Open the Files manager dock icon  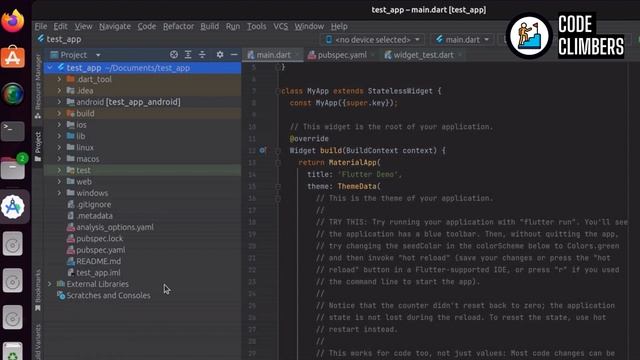[x=13, y=168]
